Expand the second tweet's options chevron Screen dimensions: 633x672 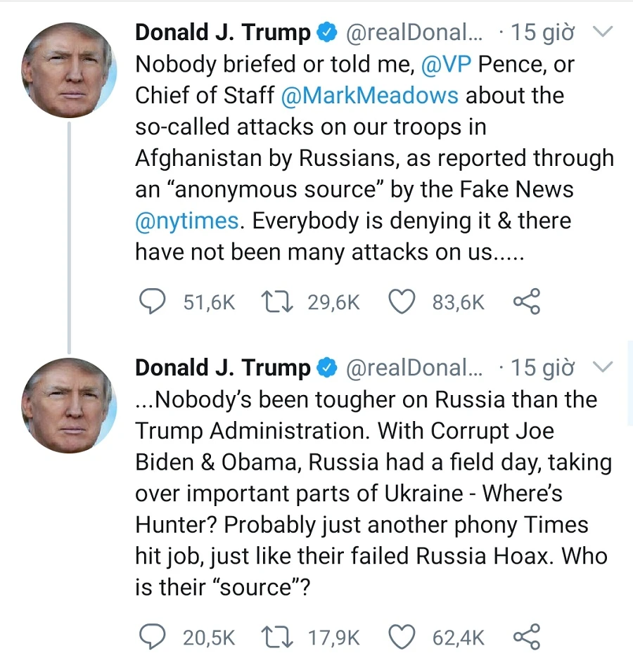click(x=603, y=367)
